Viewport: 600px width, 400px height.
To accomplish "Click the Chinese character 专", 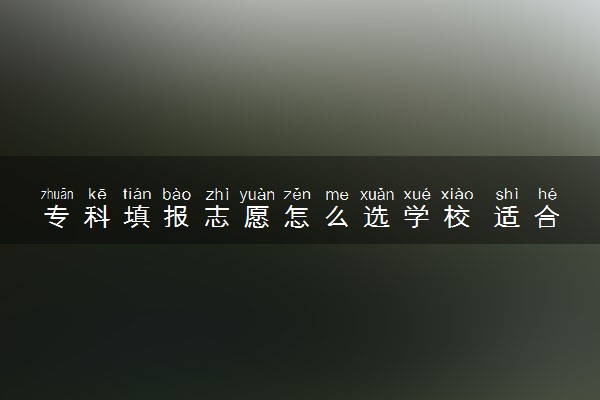I will click(57, 217).
